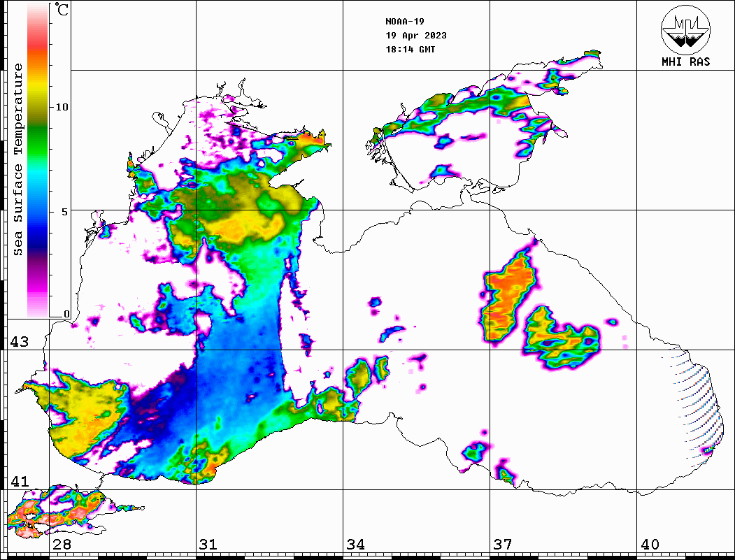Click the °C unit label above the scale
The width and height of the screenshot is (735, 560).
pos(62,10)
